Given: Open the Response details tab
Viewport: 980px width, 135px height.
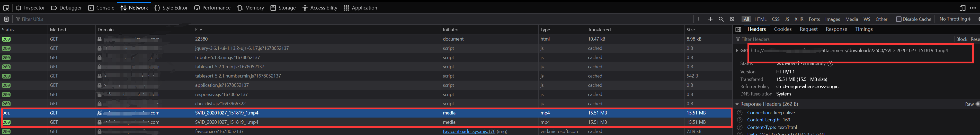Looking at the screenshot, I should (x=836, y=29).
